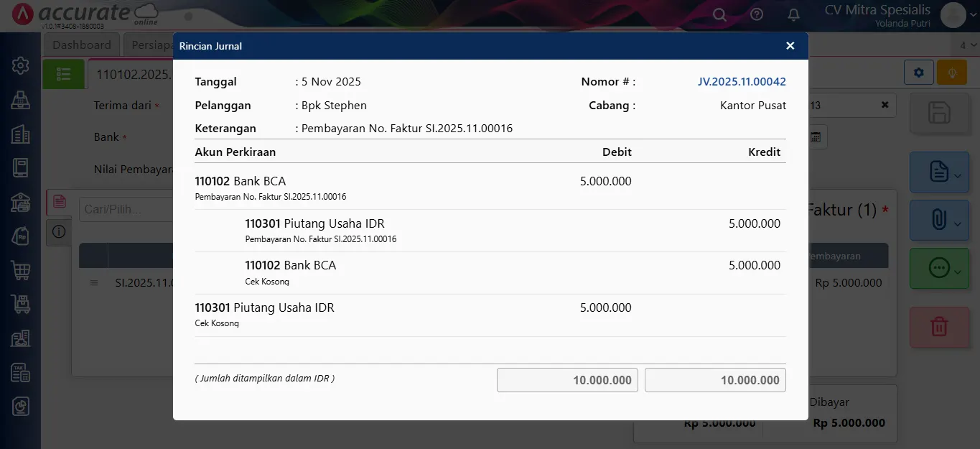
Task: Delete using the red trash button
Action: click(x=938, y=328)
